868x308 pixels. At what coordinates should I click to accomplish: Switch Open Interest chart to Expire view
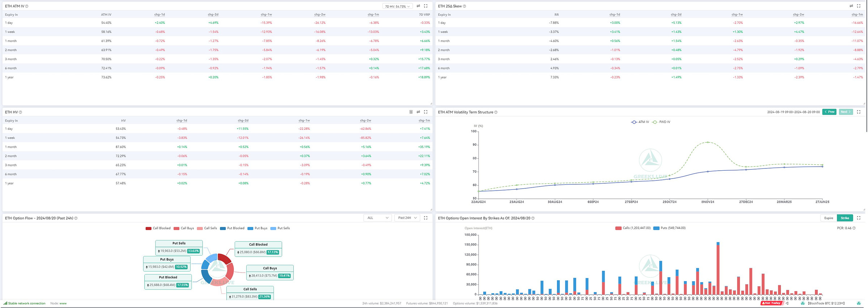(x=829, y=218)
